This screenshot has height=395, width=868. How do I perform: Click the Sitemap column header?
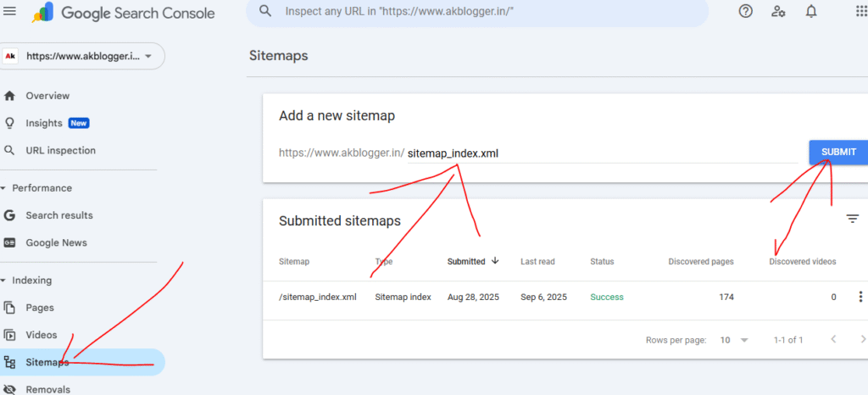[294, 261]
